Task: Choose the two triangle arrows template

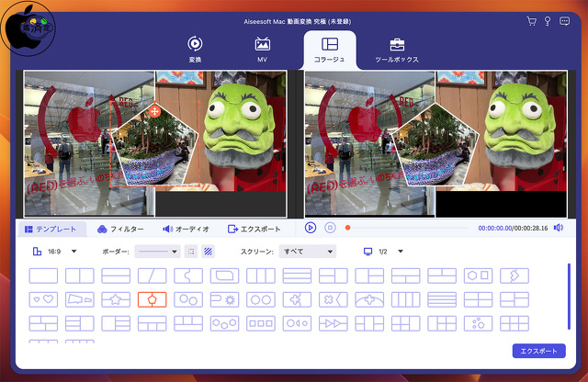Action: coord(334,323)
